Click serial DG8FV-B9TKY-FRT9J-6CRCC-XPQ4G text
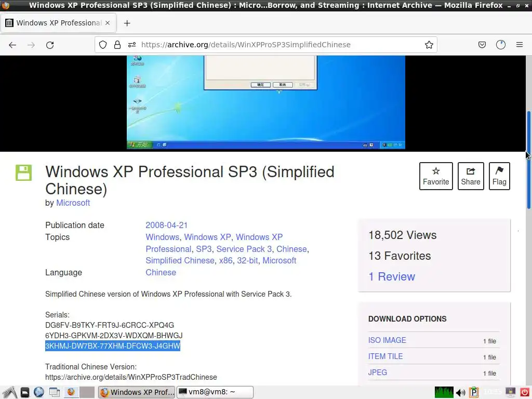532x399 pixels. coord(110,325)
